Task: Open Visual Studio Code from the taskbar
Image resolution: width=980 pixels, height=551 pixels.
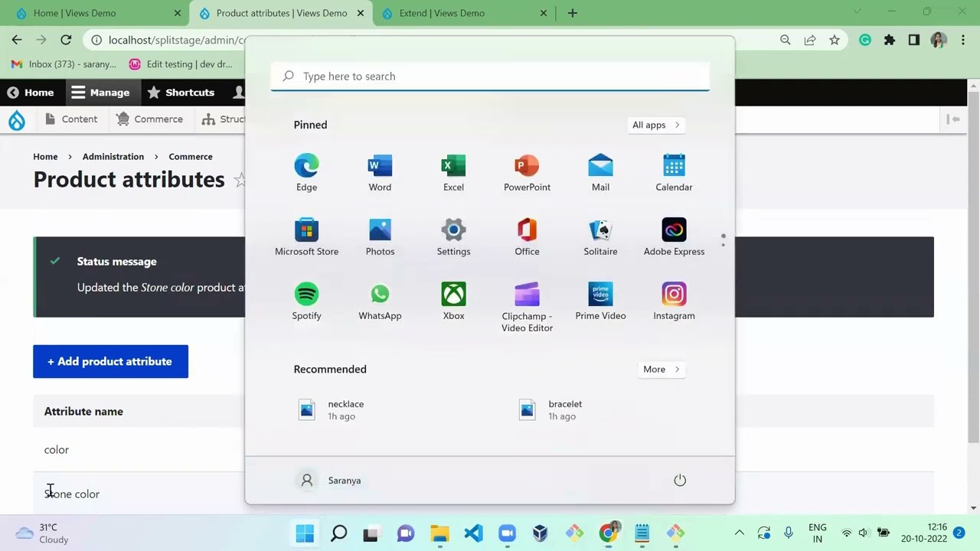Action: [473, 533]
